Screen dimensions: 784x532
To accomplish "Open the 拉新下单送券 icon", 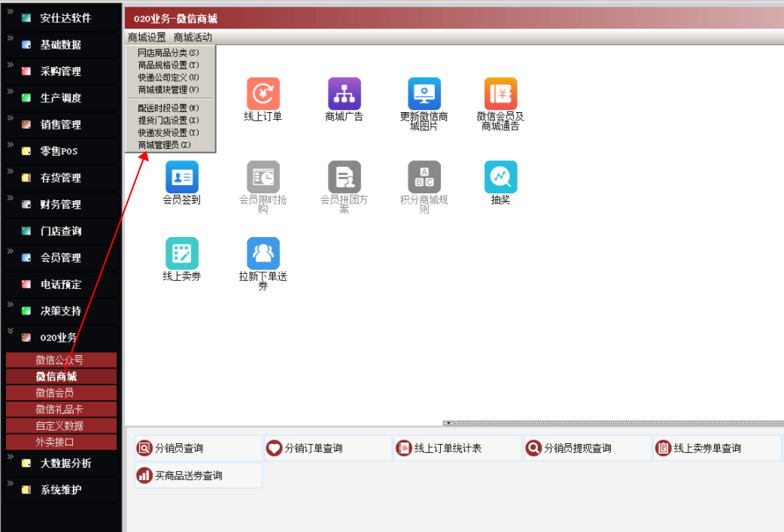I will click(263, 254).
